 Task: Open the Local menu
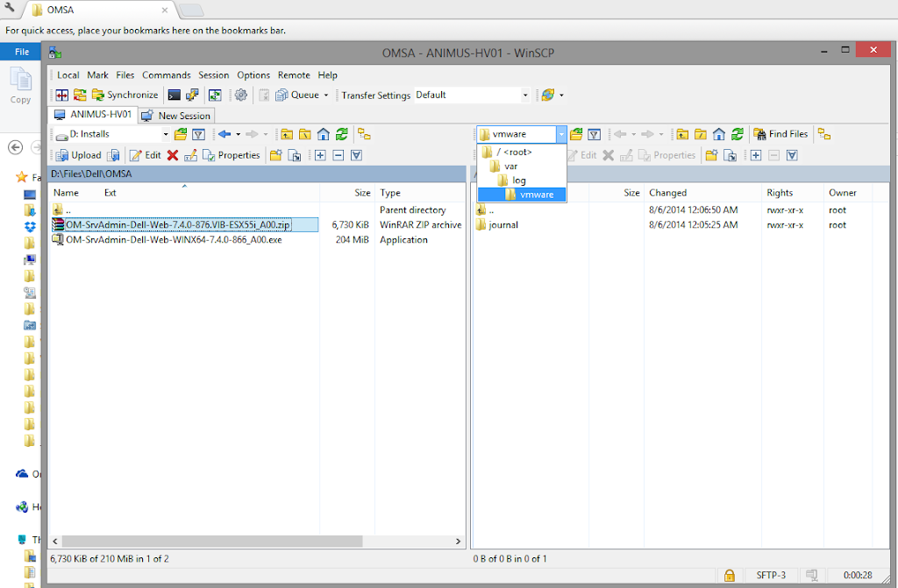pyautogui.click(x=68, y=75)
